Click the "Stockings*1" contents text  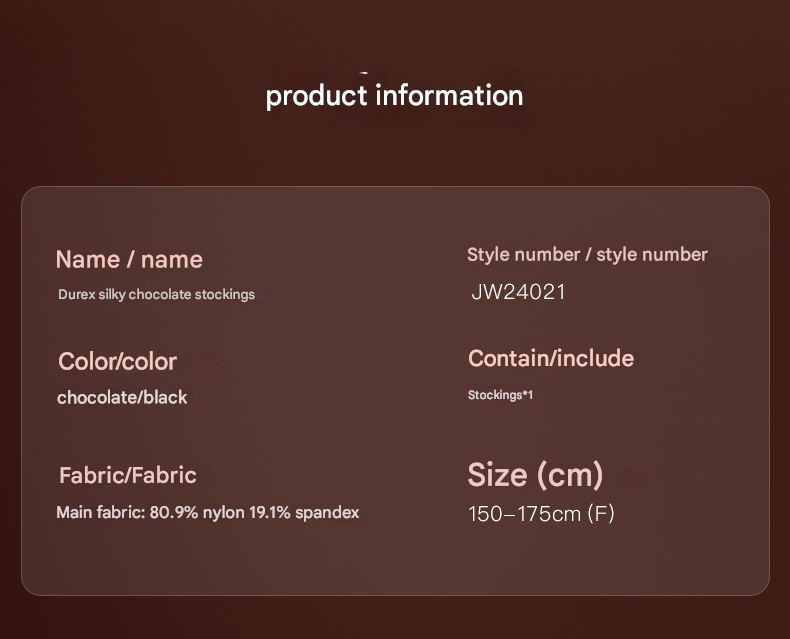500,395
